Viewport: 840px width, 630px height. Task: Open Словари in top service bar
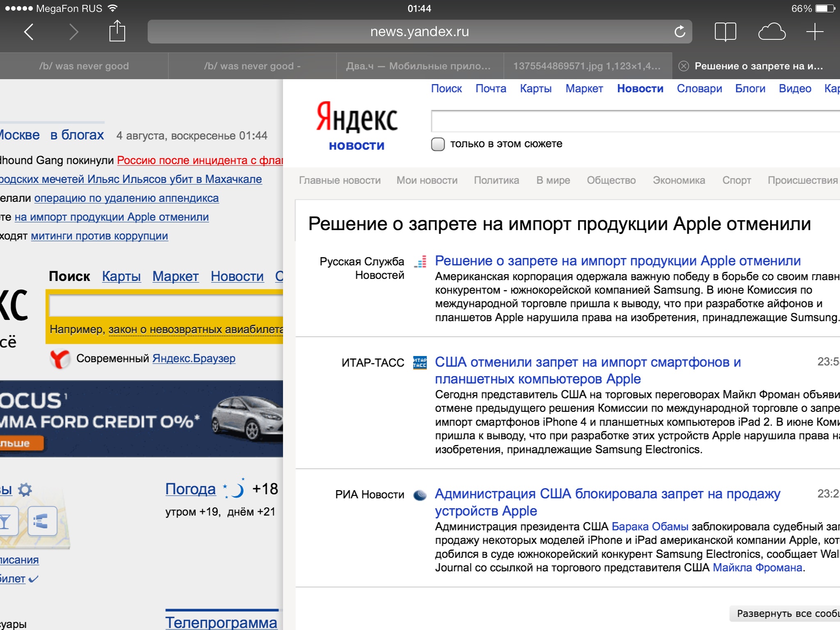[x=699, y=89]
